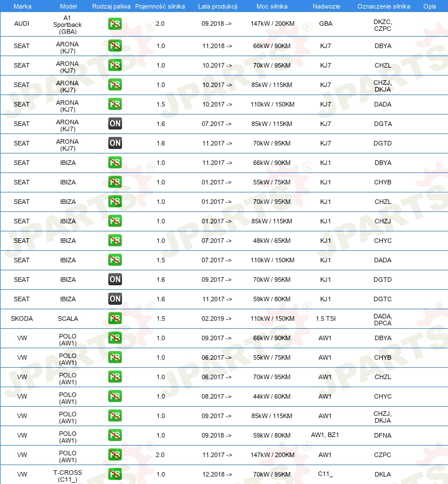
Task: Click production date 12.2018 ->
Action: 217,474
